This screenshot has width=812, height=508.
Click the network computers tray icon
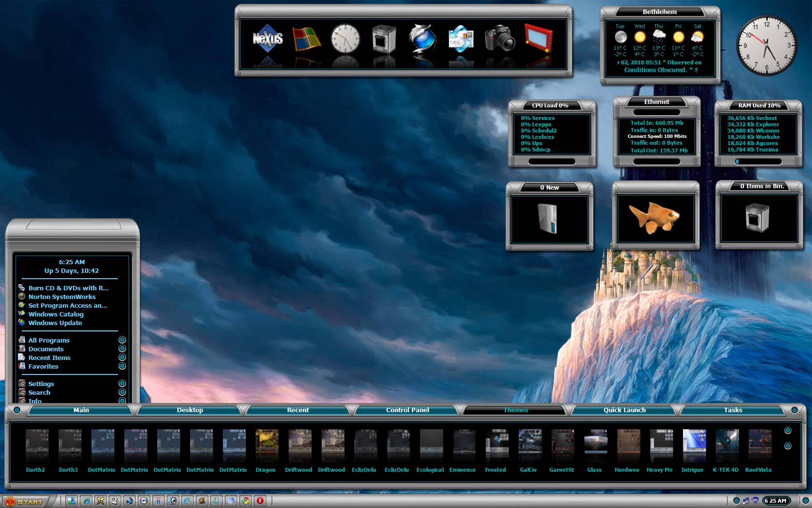tap(746, 501)
